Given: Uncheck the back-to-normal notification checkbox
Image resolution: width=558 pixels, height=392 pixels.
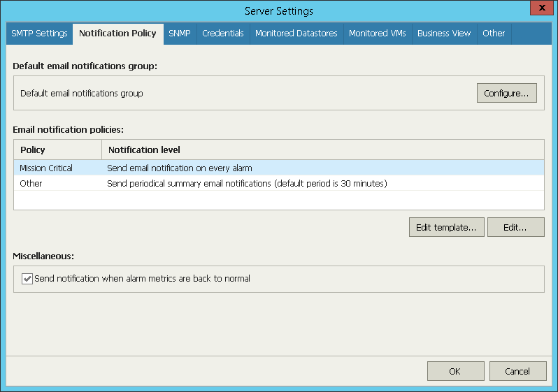Looking at the screenshot, I should (28, 279).
